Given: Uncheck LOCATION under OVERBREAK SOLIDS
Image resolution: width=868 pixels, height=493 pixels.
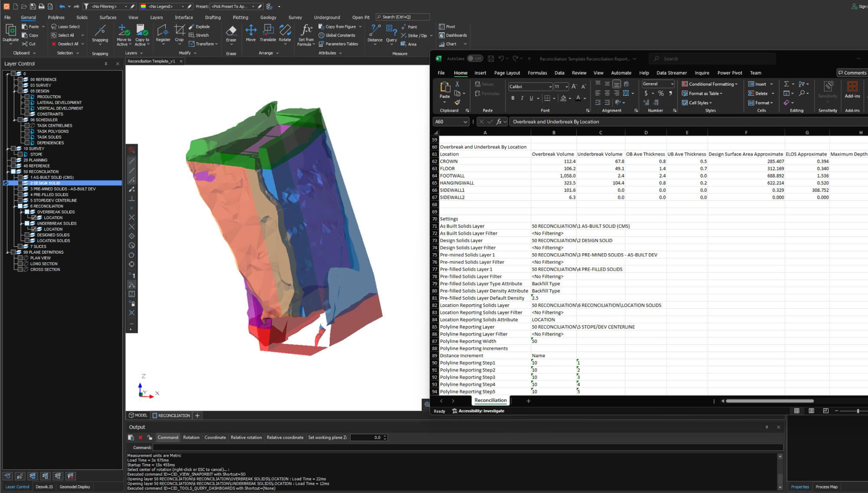Looking at the screenshot, I should tap(34, 218).
